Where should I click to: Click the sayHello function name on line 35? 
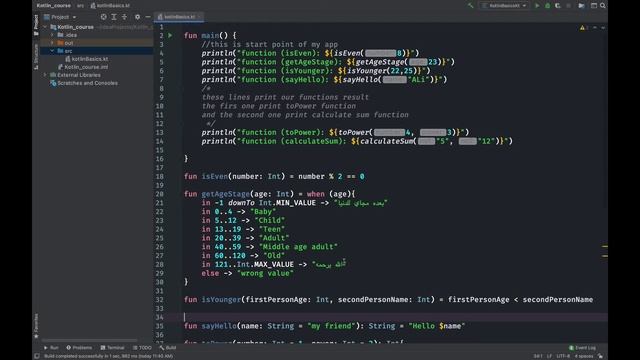point(219,326)
